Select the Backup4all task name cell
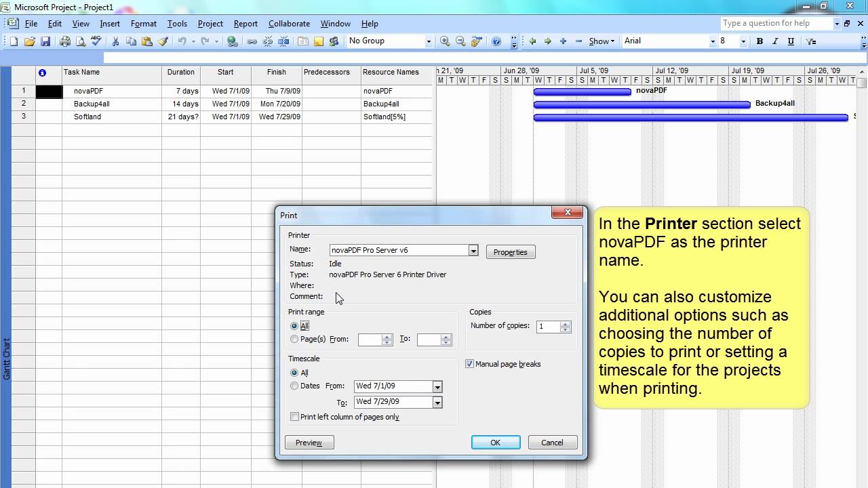The image size is (868, 488). click(x=112, y=104)
